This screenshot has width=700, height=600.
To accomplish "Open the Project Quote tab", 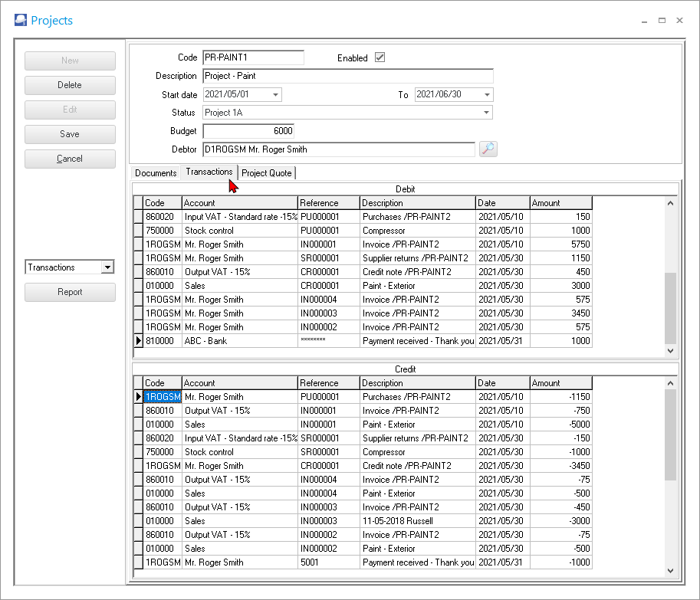I will pyautogui.click(x=267, y=173).
